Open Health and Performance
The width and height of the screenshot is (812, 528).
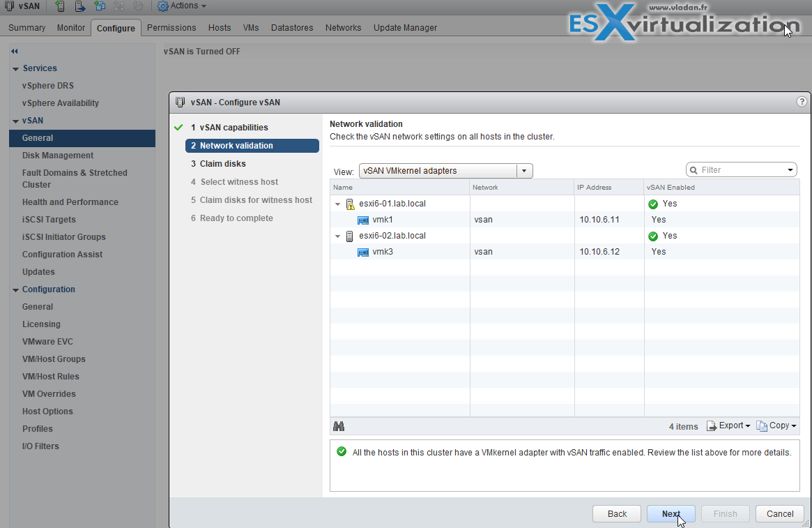pos(70,202)
